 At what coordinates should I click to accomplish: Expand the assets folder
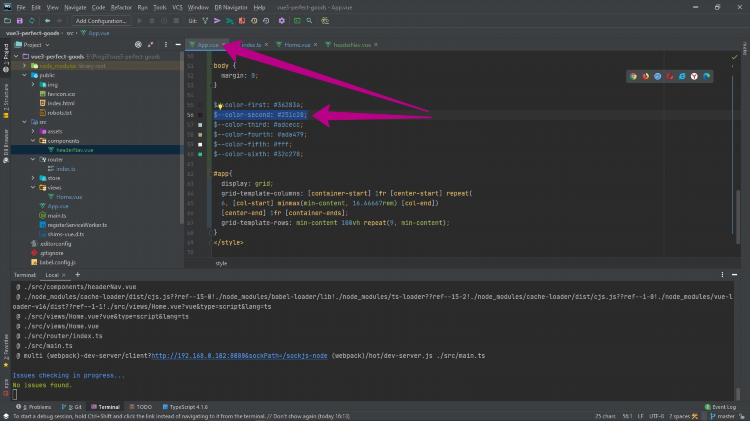click(33, 131)
